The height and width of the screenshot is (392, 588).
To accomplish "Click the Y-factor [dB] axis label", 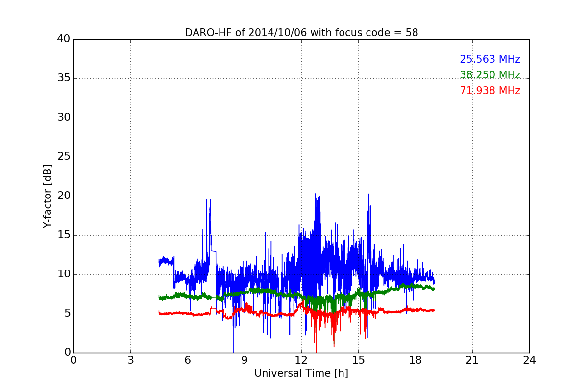I will pyautogui.click(x=48, y=196).
